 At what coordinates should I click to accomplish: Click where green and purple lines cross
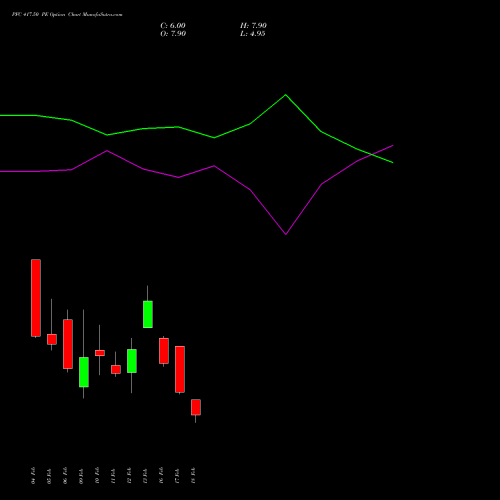click(x=372, y=154)
